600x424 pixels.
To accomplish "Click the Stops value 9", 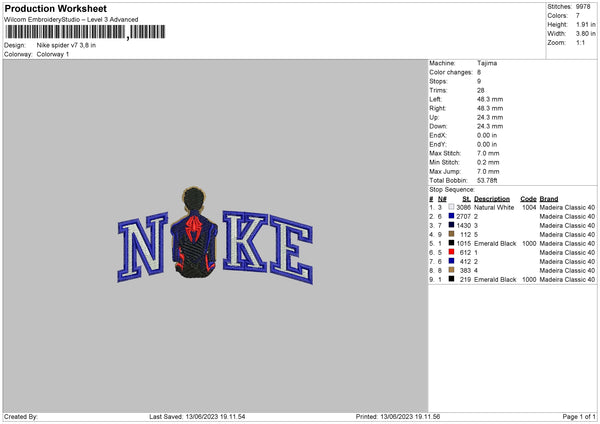I will [479, 81].
